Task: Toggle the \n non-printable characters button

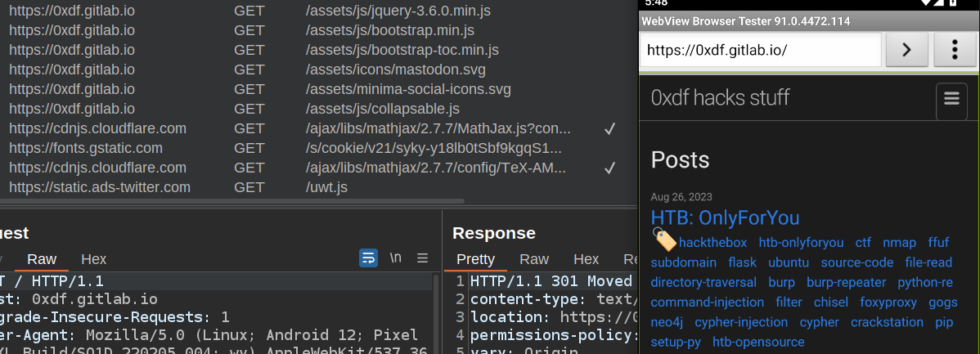Action: pyautogui.click(x=396, y=258)
